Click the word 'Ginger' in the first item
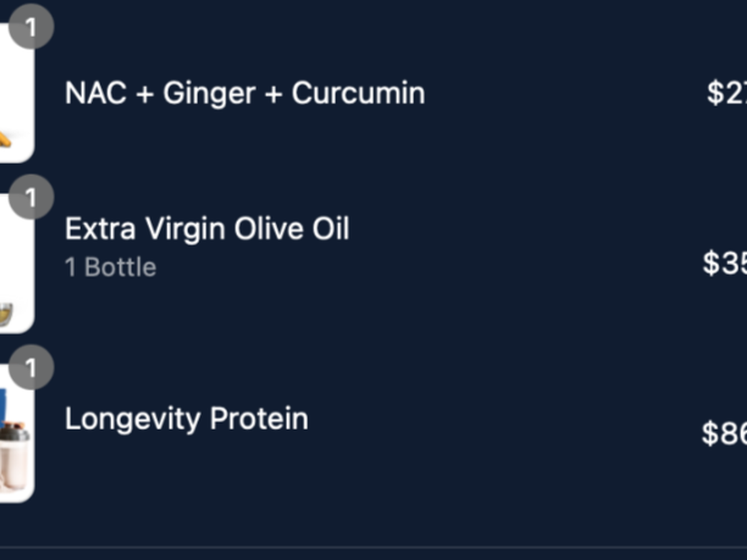This screenshot has height=560, width=747. [209, 93]
